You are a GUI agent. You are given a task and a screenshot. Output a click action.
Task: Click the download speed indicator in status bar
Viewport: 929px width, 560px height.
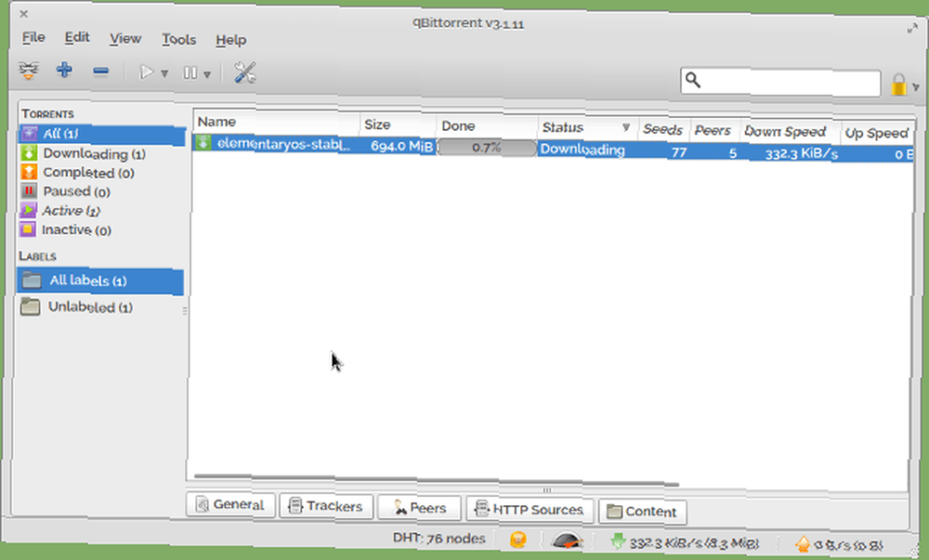pos(685,542)
